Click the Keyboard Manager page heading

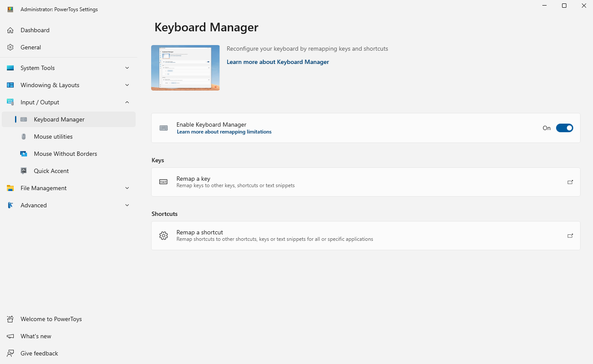pos(207,27)
